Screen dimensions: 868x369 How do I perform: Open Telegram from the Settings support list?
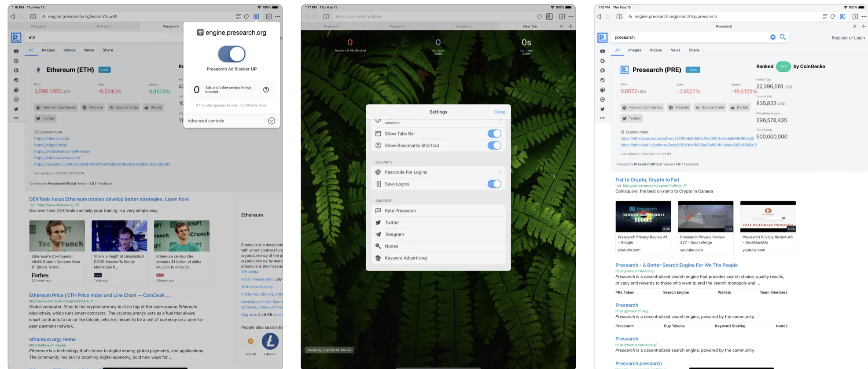tap(438, 235)
